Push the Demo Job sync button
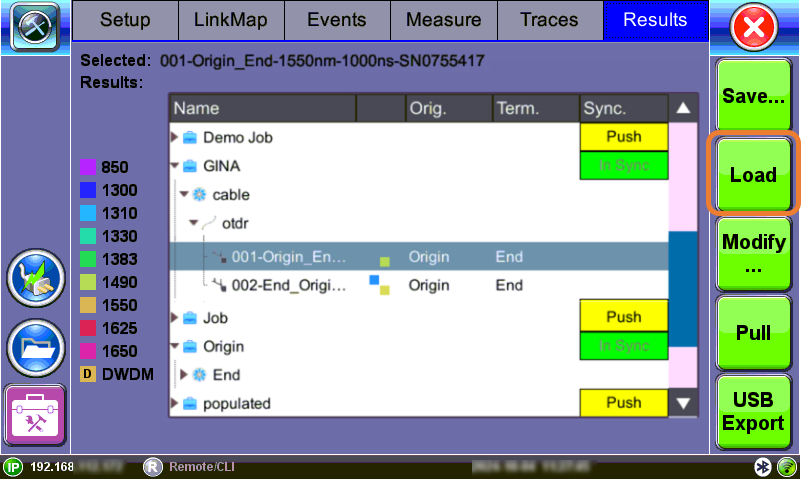 point(623,137)
